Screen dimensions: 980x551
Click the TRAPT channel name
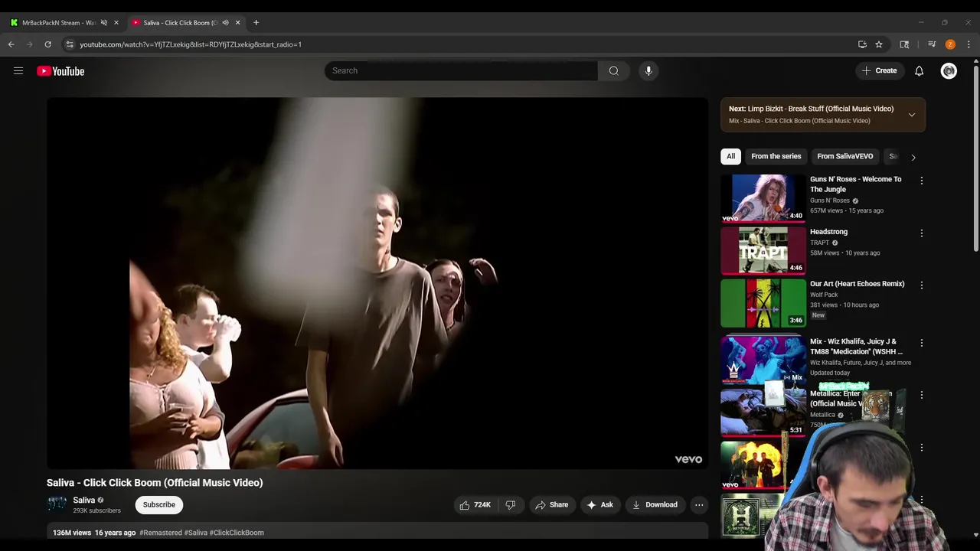819,243
